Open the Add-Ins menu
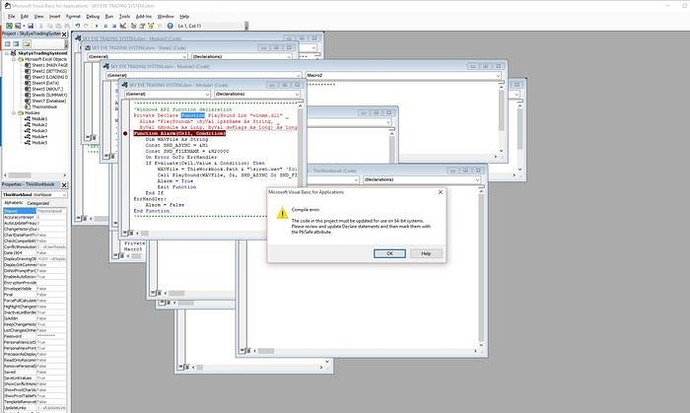 pos(143,16)
